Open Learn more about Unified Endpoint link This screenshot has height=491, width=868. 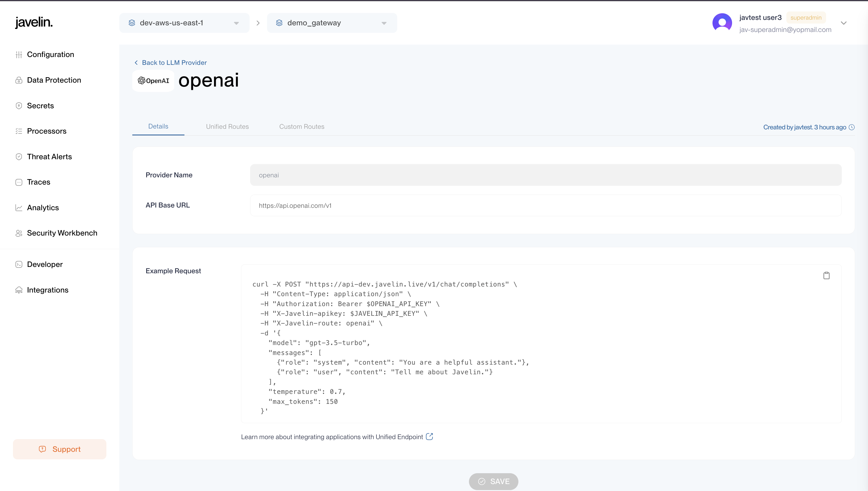[337, 437]
